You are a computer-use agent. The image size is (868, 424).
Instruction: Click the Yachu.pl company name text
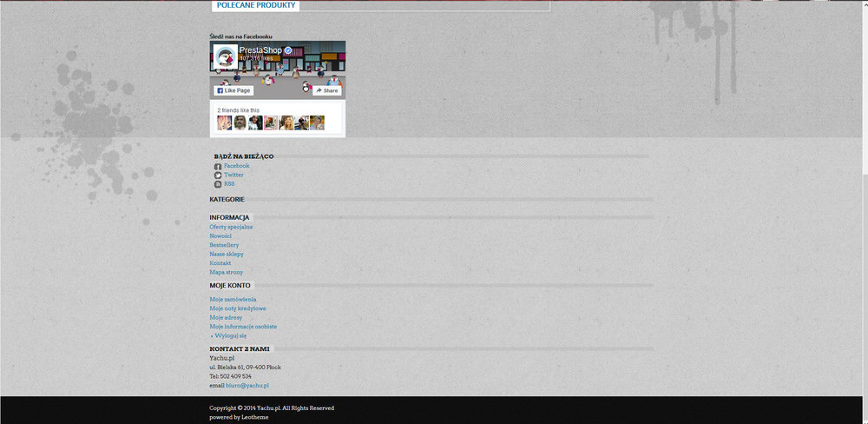click(x=222, y=358)
